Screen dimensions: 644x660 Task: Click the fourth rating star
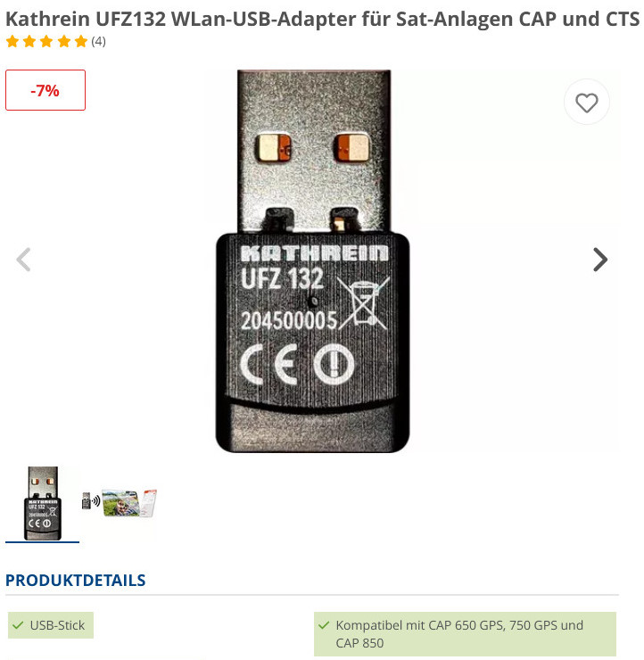pyautogui.click(x=64, y=41)
